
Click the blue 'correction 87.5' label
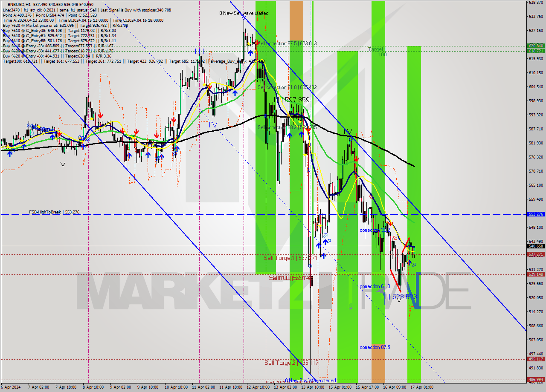click(375, 347)
